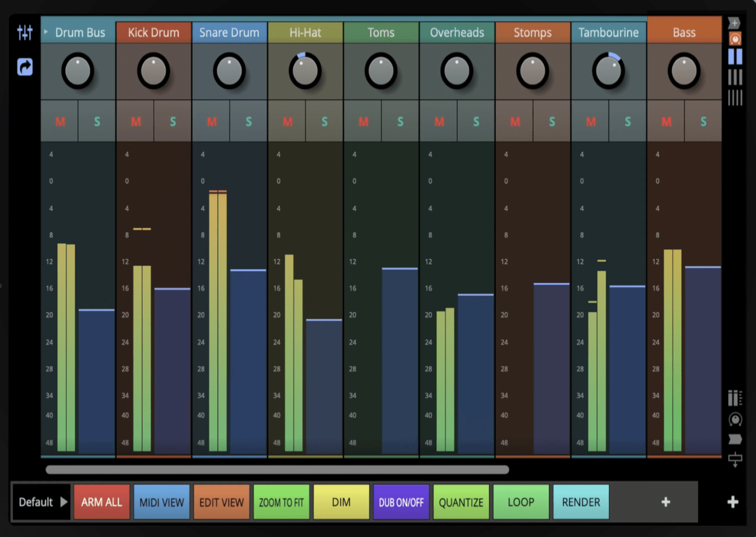Expand the Drum Bus group arrow
This screenshot has height=537, width=756.
click(x=46, y=32)
